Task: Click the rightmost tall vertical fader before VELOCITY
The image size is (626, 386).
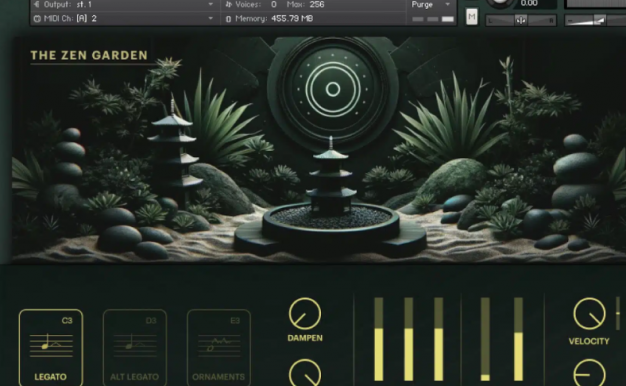Action: point(518,338)
